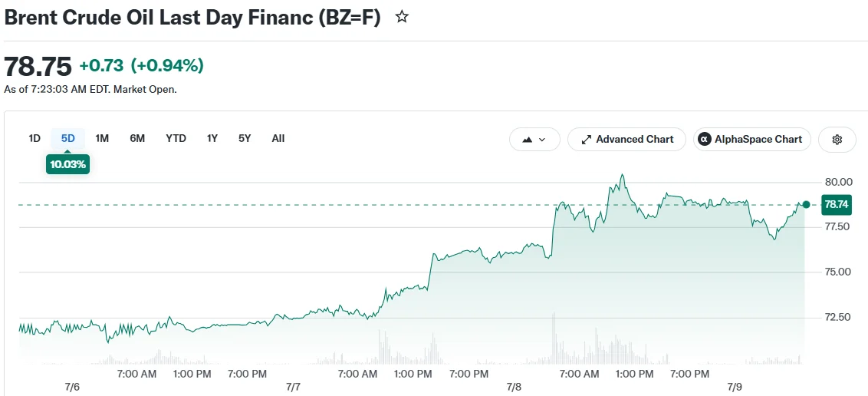
Task: Click the +0.73 price change value
Action: click(x=101, y=66)
